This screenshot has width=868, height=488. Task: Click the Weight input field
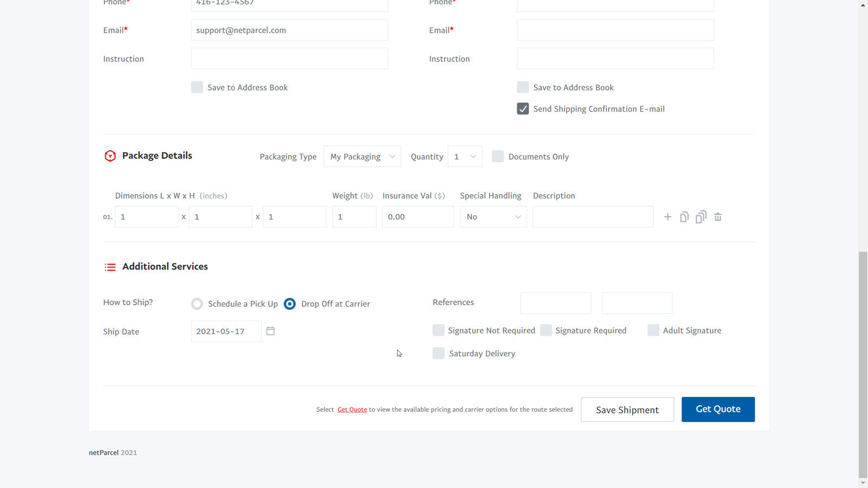click(354, 217)
